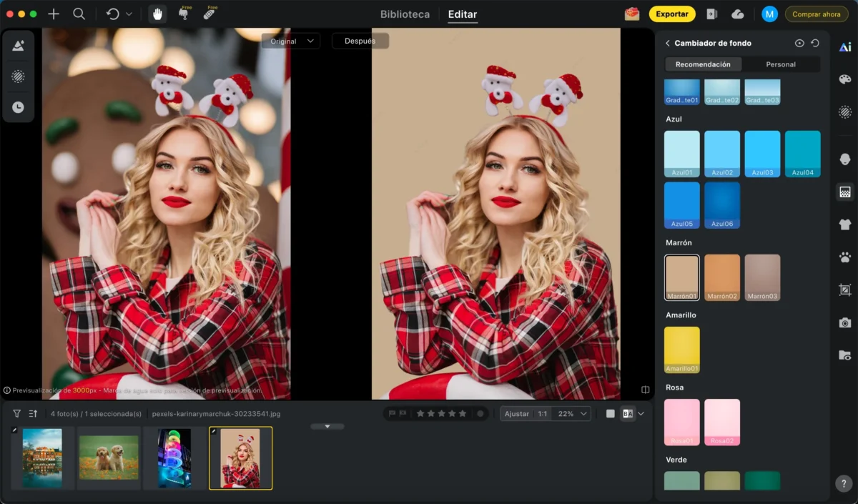Click the Exportar button

click(671, 14)
